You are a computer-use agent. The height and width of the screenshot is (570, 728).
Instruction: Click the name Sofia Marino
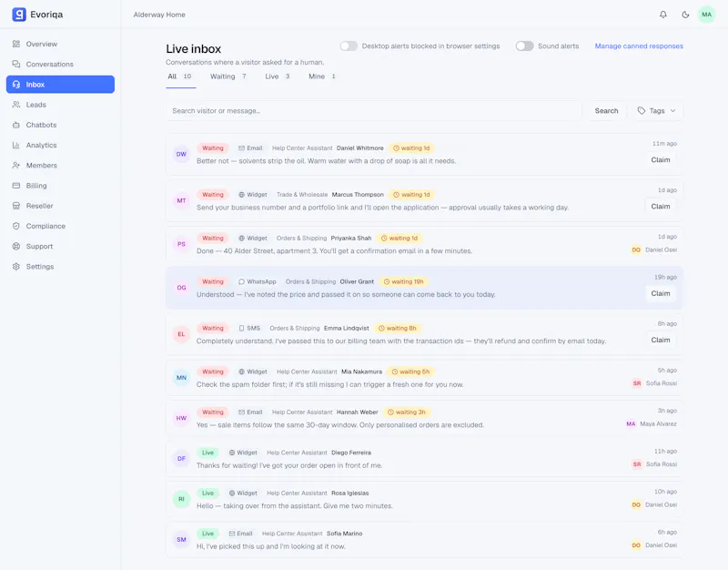click(x=345, y=534)
